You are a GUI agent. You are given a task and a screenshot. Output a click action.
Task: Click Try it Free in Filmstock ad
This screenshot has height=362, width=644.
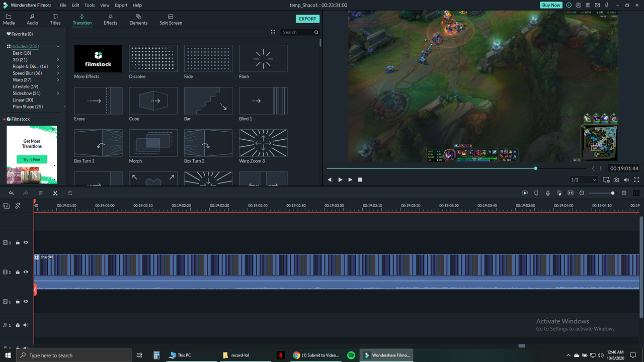[x=32, y=159]
